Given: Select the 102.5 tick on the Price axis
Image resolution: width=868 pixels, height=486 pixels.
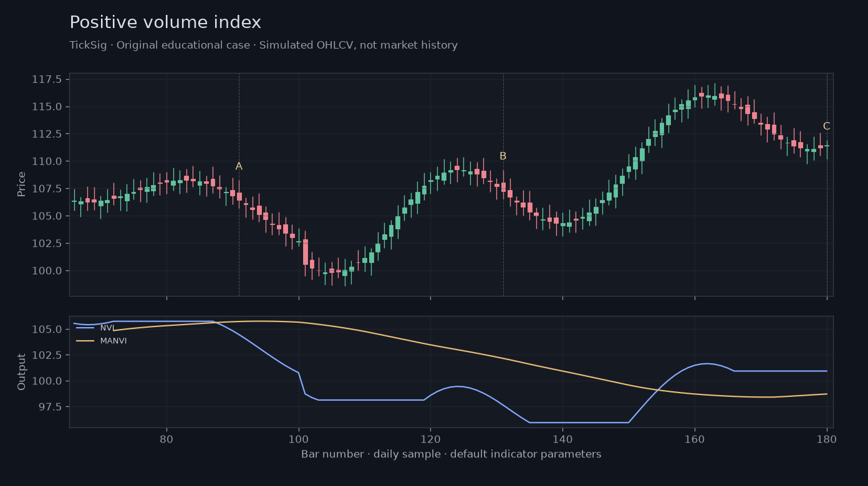Looking at the screenshot, I should [47, 244].
